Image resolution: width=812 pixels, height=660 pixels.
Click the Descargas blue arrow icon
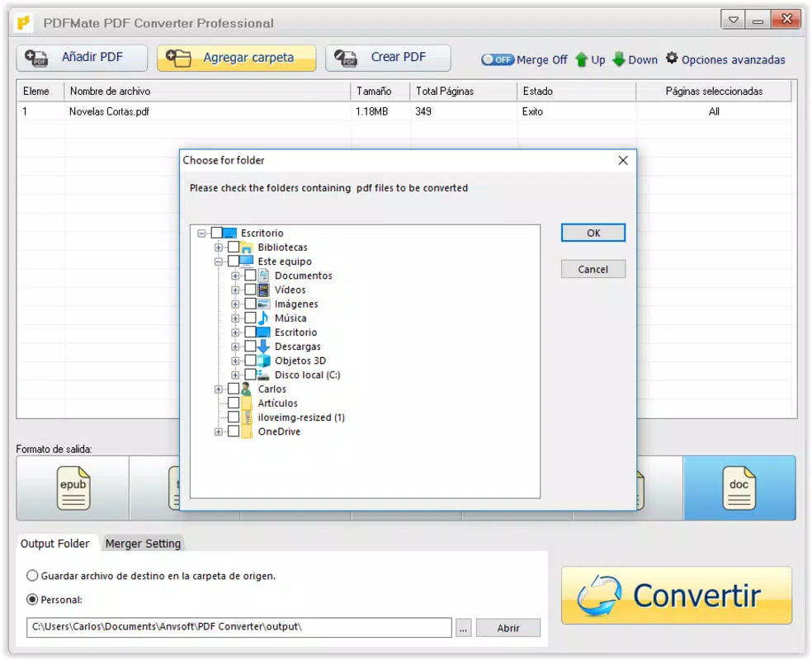coord(263,346)
